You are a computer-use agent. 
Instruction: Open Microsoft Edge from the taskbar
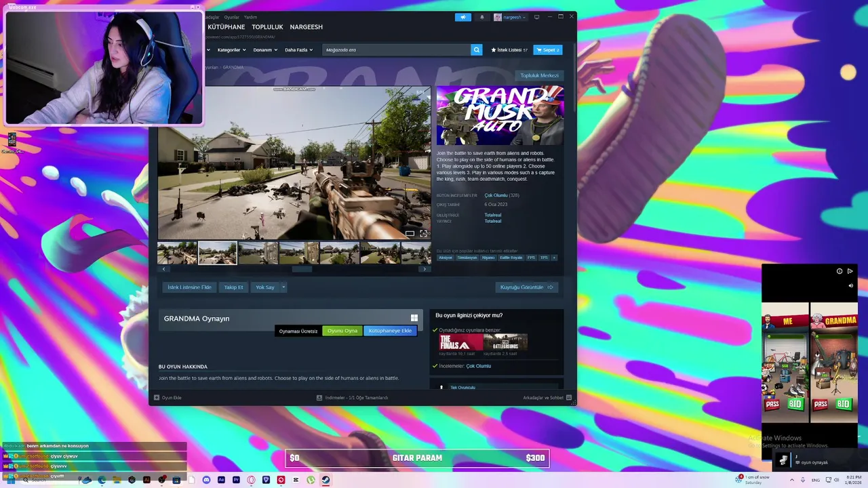[102, 480]
